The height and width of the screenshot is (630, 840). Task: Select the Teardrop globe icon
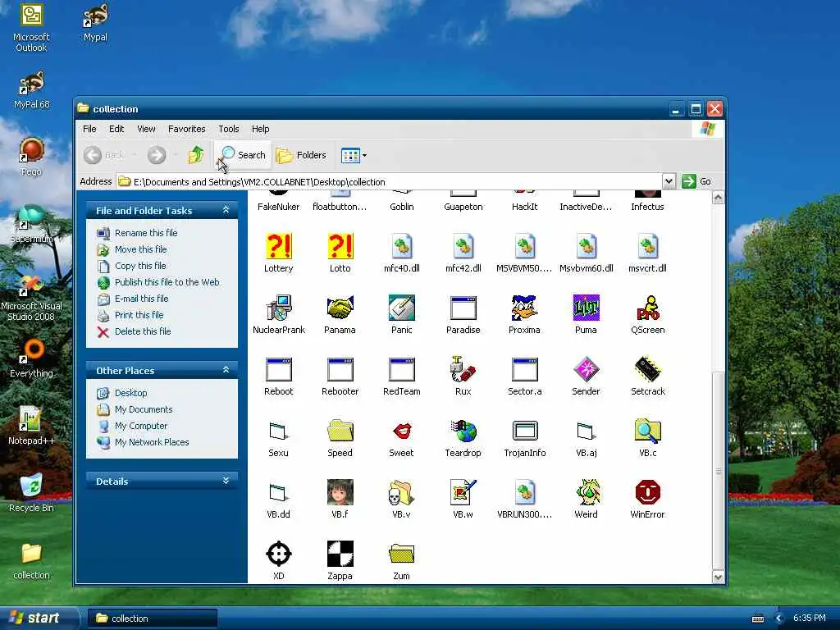pos(463,431)
